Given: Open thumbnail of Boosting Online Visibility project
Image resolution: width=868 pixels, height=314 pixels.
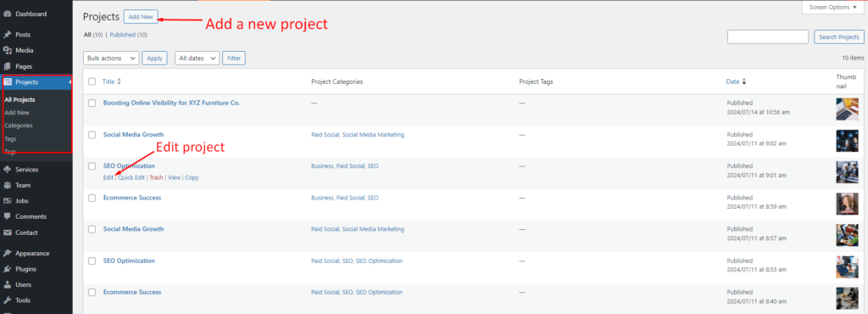Looking at the screenshot, I should (x=847, y=109).
